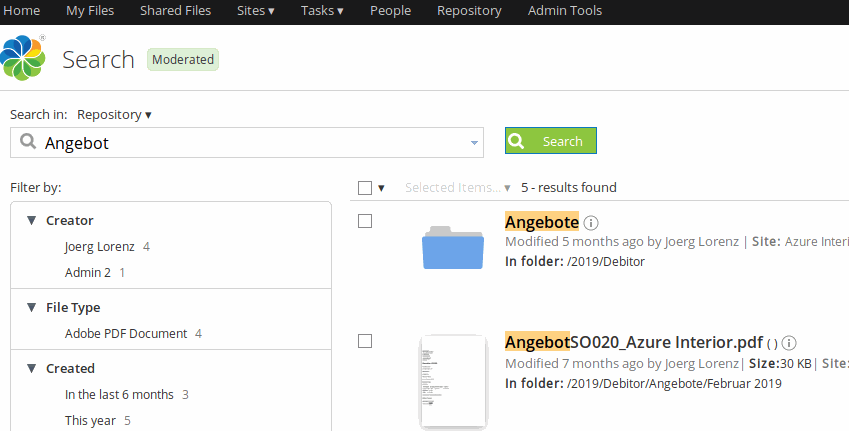The width and height of the screenshot is (849, 431).
Task: Filter created This year
Action: [x=90, y=421]
